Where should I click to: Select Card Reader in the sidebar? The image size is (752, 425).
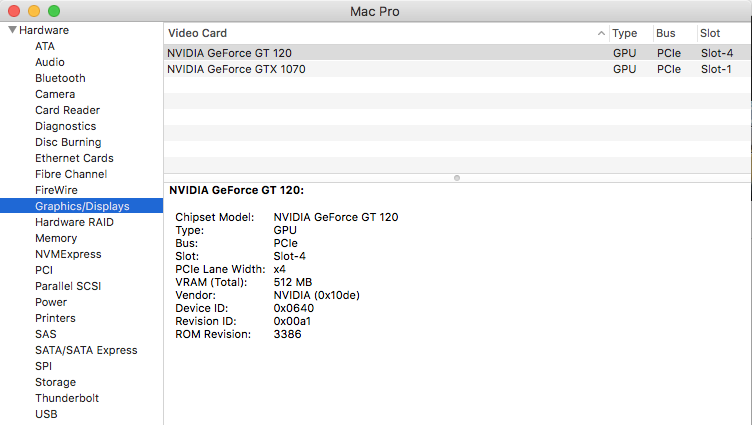pos(67,110)
